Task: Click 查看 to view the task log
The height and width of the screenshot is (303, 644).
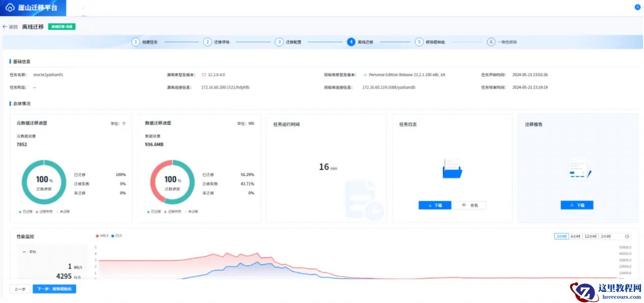Action: [x=470, y=205]
